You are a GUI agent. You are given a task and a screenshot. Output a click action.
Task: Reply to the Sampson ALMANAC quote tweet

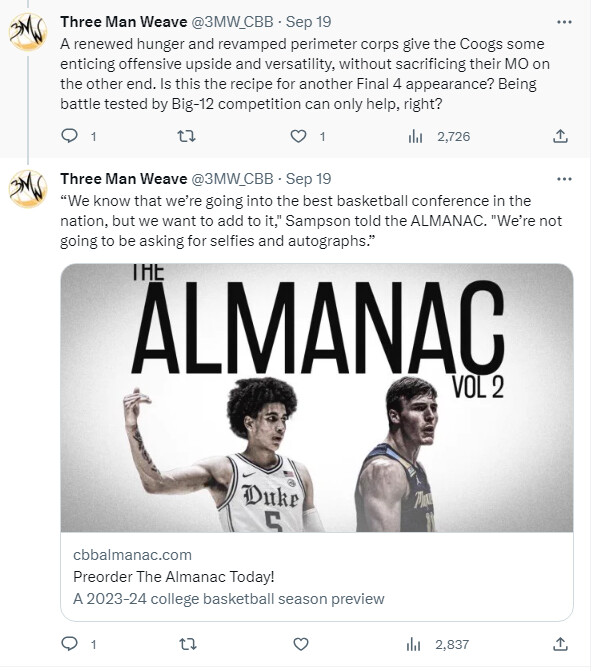pos(70,644)
